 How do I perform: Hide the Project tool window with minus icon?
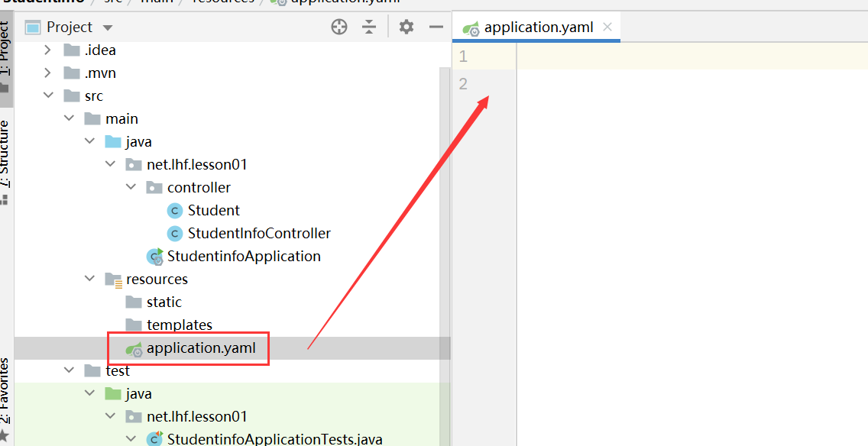[x=436, y=27]
